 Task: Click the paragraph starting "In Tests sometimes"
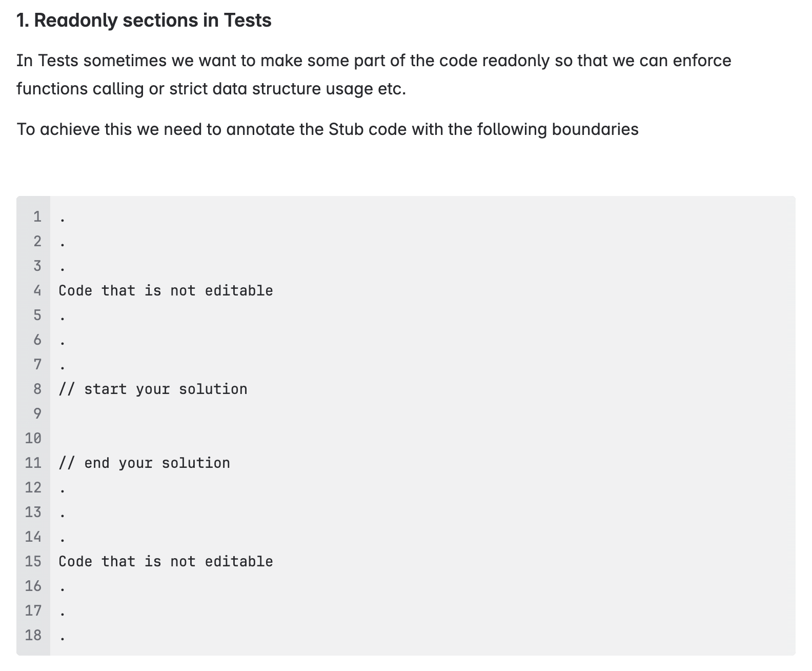(x=373, y=74)
